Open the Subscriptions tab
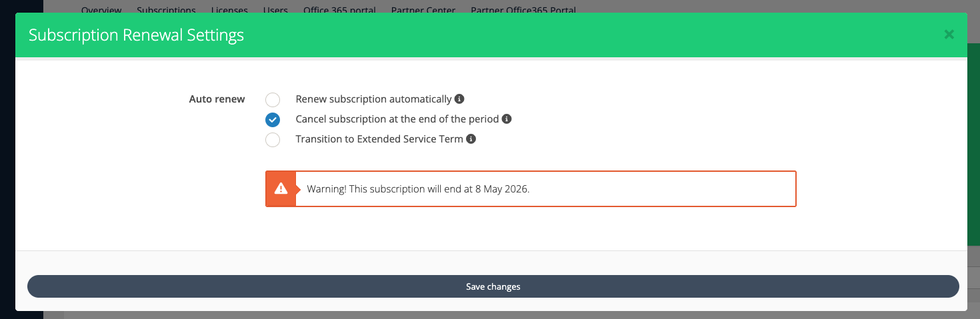The width and height of the screenshot is (980, 319). [166, 9]
